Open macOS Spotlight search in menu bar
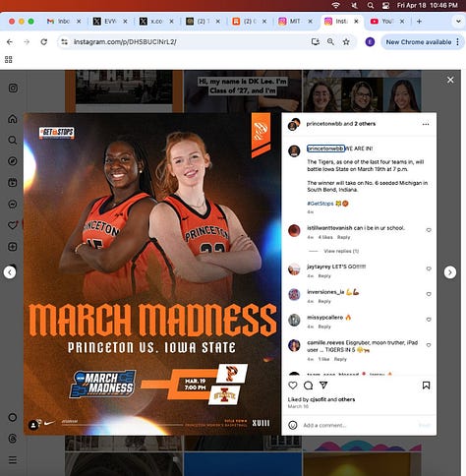The image size is (466, 476). 371,5
